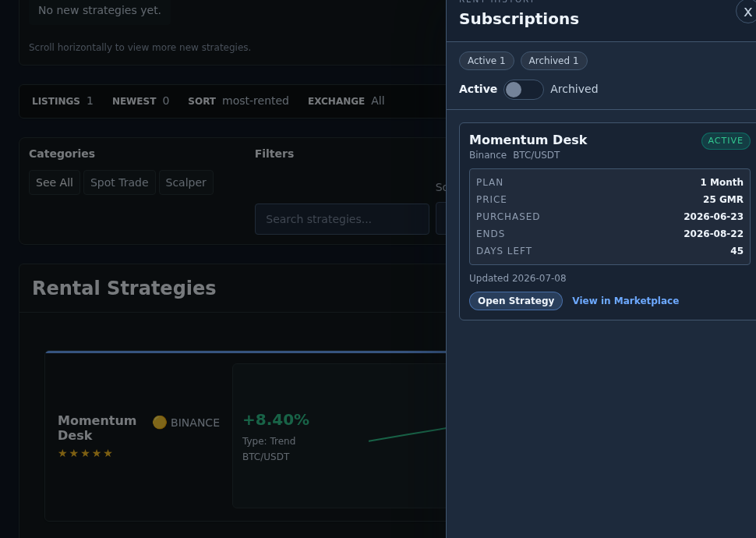Viewport: 756px width, 538px height.
Task: Select the Archived 1 filter chip
Action: 553,61
